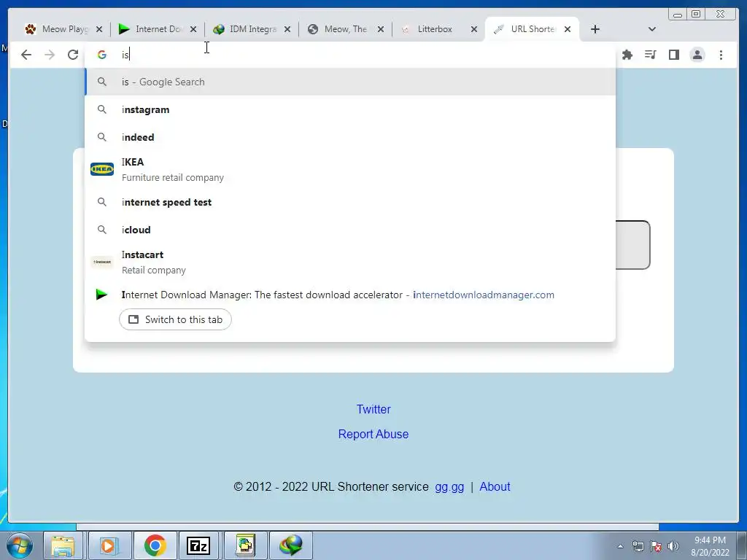Click the network tray icon
The width and height of the screenshot is (747, 560).
point(638,546)
